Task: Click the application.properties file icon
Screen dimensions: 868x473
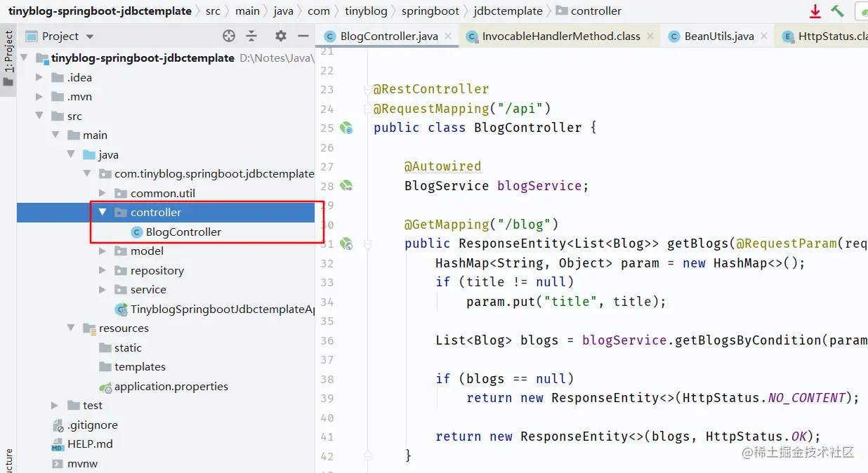Action: 105,387
